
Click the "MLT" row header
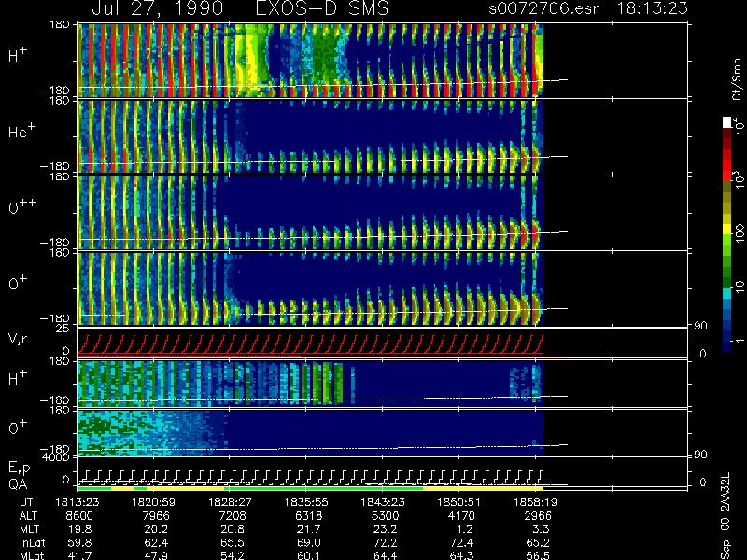(x=29, y=529)
